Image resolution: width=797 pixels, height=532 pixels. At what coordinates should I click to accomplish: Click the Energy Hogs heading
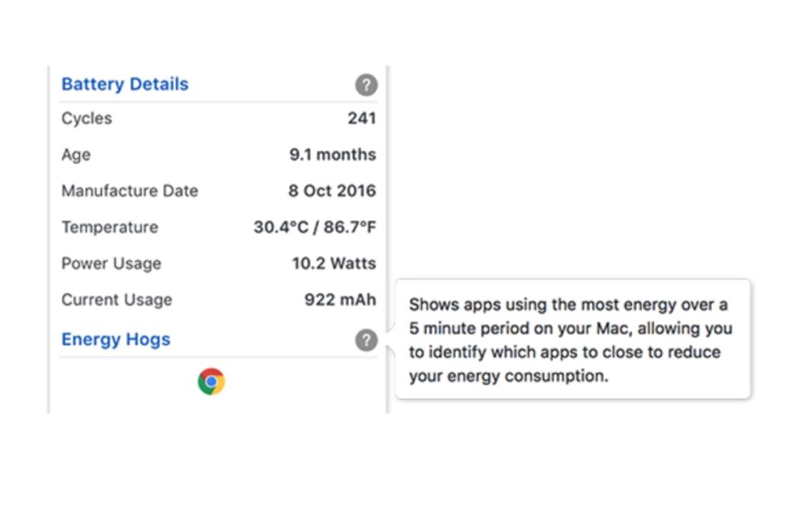(115, 339)
